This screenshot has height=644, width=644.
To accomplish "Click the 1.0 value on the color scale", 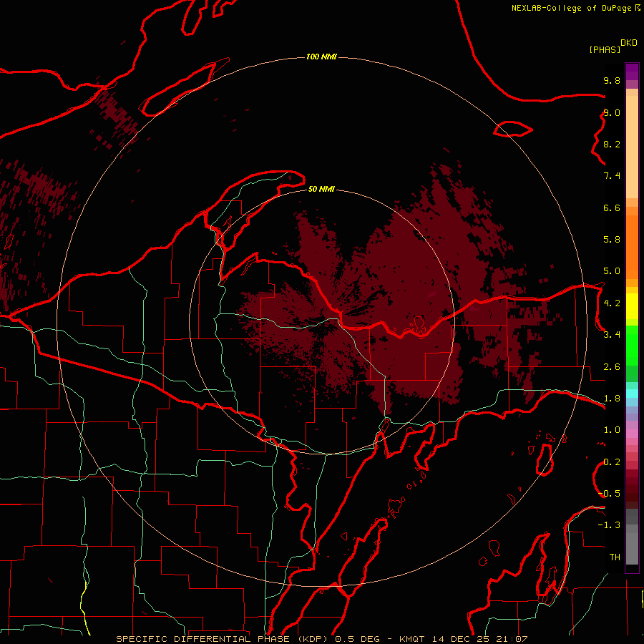I will click(x=612, y=430).
